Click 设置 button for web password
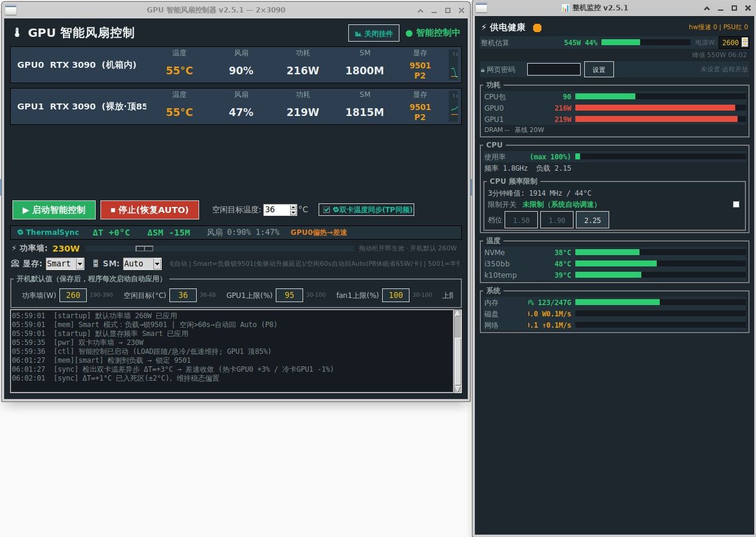This screenshot has width=756, height=537. coord(599,70)
